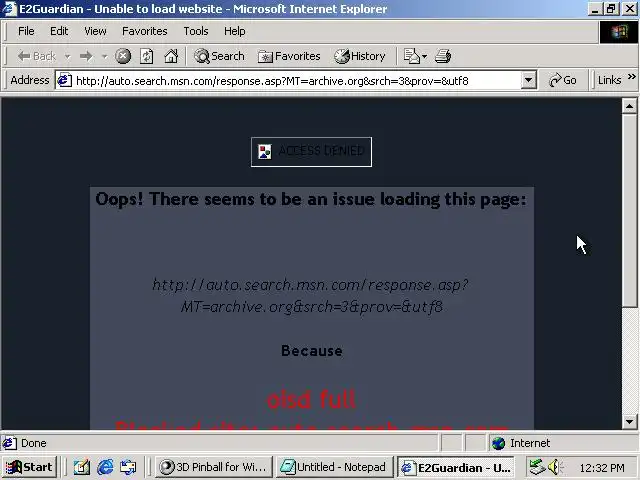640x480 pixels.
Task: Expand the address bar dropdown
Action: [528, 80]
